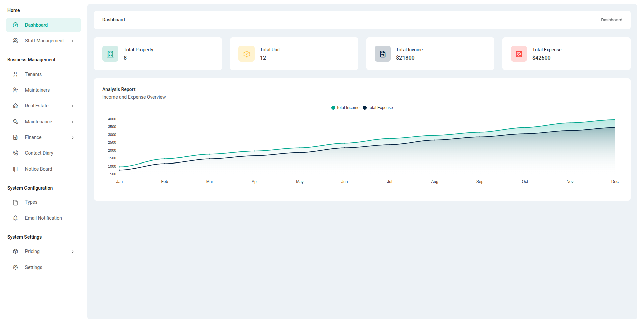This screenshot has height=326, width=644.
Task: Click the Email Notification bell icon
Action: click(x=15, y=218)
